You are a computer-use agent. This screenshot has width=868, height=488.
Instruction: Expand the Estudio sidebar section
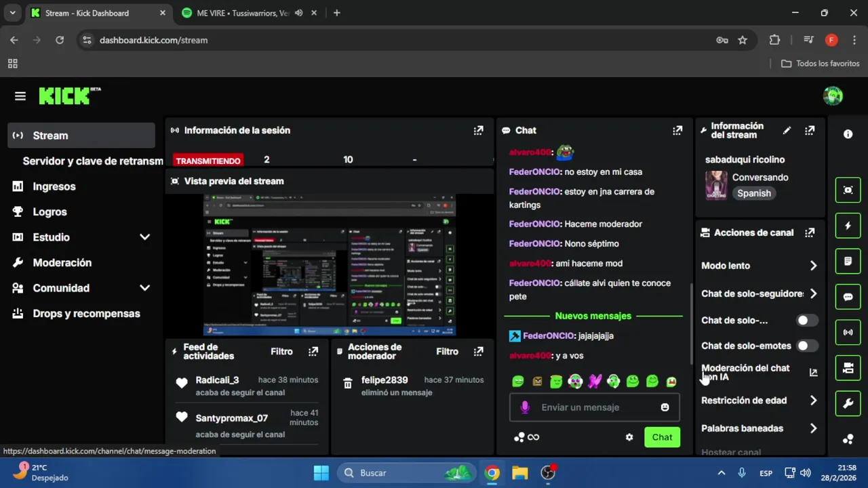pos(144,237)
